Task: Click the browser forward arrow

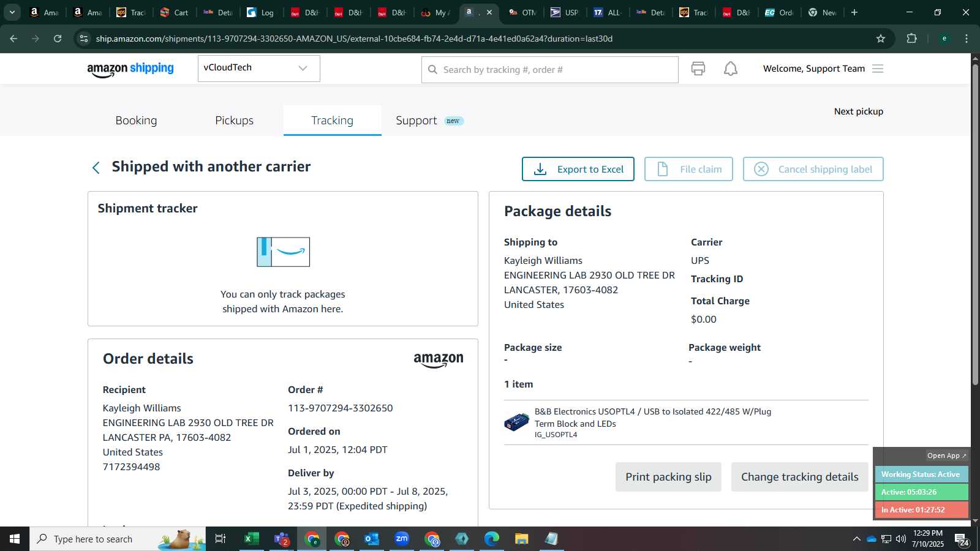Action: (36, 39)
